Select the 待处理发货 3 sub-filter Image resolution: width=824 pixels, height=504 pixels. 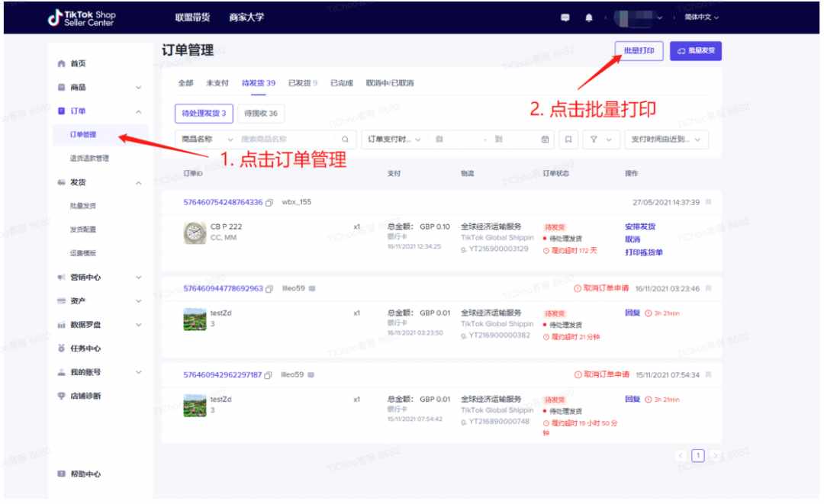tap(204, 114)
